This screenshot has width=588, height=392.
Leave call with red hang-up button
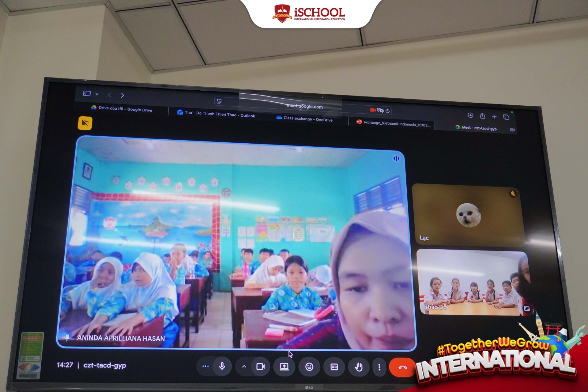(x=402, y=367)
